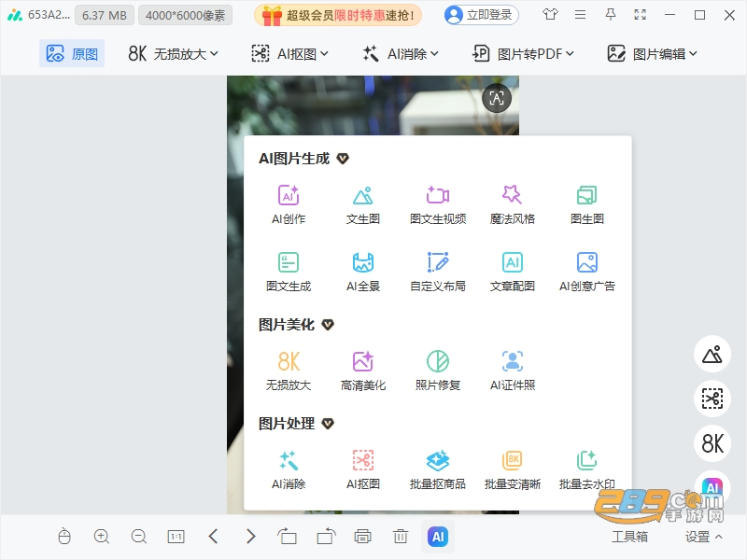This screenshot has height=560, width=747.
Task: Select 高清美化 enhancement tool
Action: tap(363, 371)
